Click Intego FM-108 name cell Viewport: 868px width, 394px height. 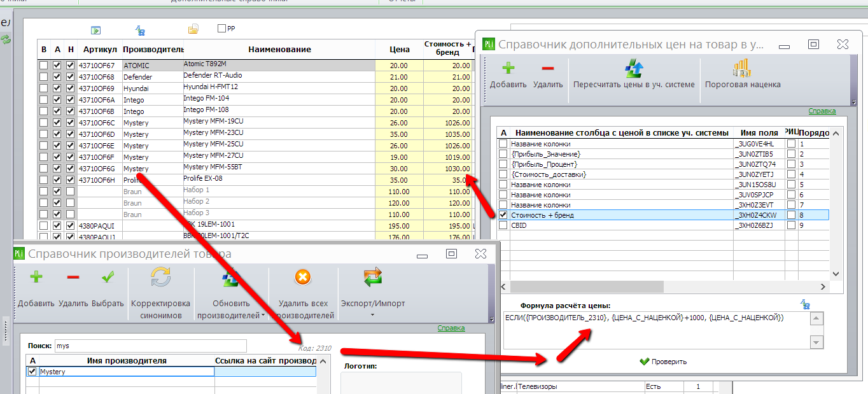tap(279, 111)
